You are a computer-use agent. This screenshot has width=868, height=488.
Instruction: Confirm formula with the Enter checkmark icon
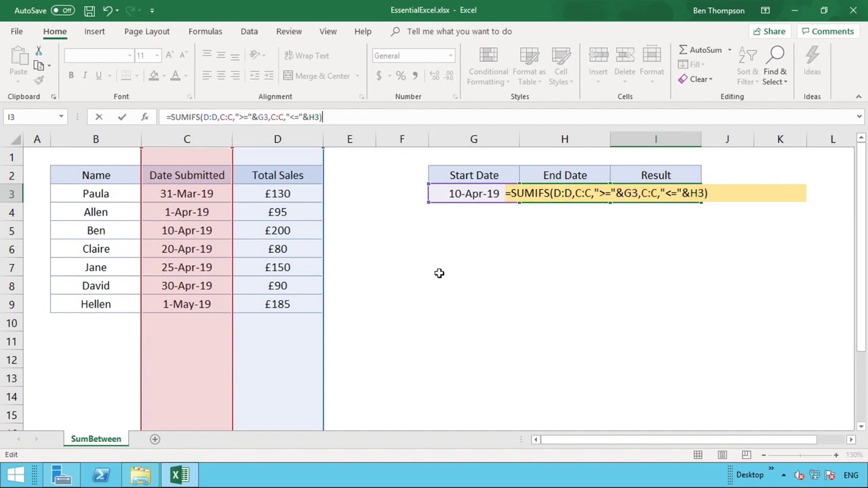point(122,117)
